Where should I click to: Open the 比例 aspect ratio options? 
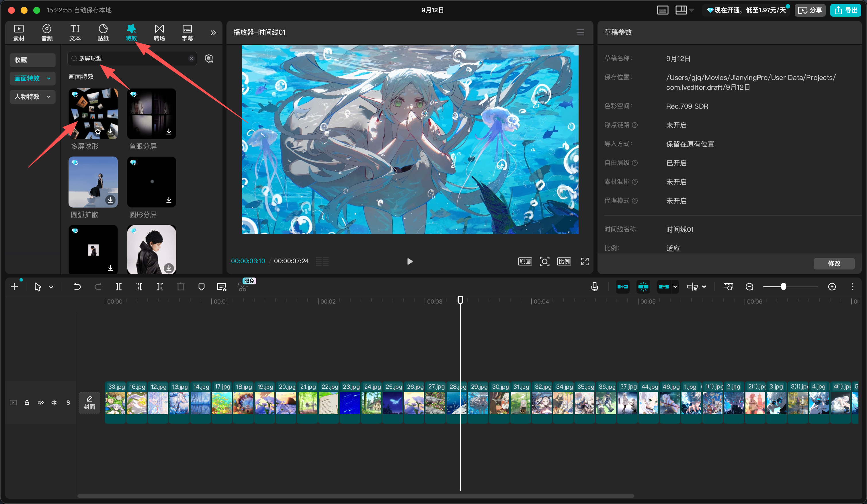click(x=564, y=261)
